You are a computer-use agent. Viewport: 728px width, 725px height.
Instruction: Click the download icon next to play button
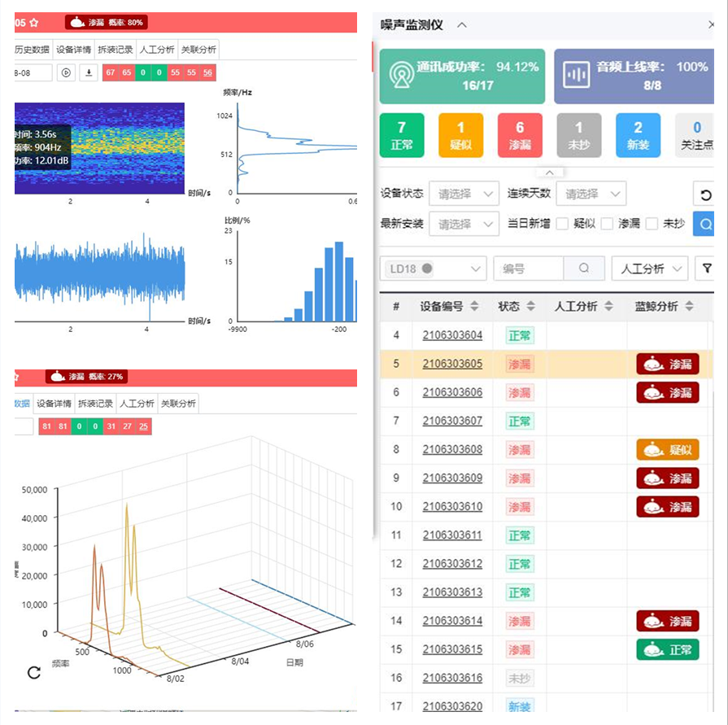coord(89,72)
